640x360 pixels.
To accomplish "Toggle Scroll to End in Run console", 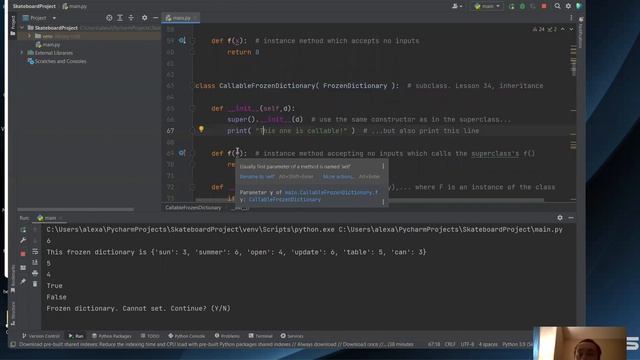I will pyautogui.click(x=35, y=262).
